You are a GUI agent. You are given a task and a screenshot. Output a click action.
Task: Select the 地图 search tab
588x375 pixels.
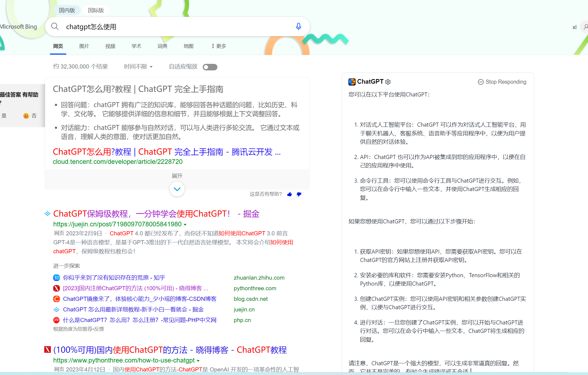coord(189,46)
